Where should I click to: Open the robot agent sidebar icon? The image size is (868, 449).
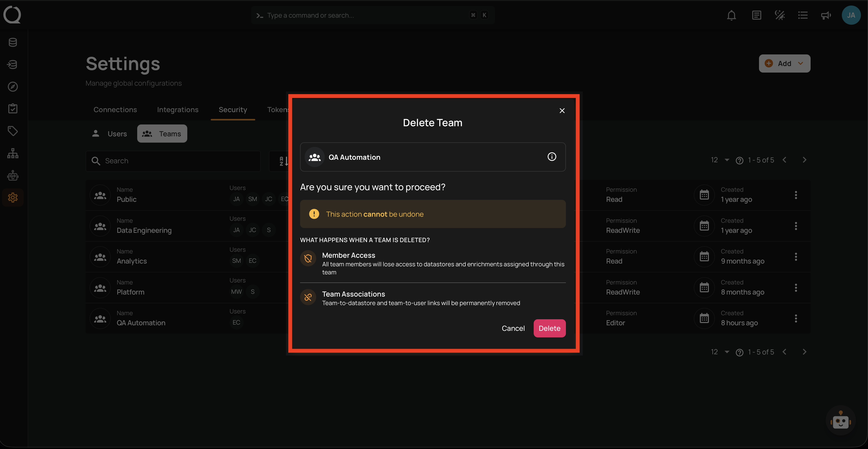[x=13, y=175]
